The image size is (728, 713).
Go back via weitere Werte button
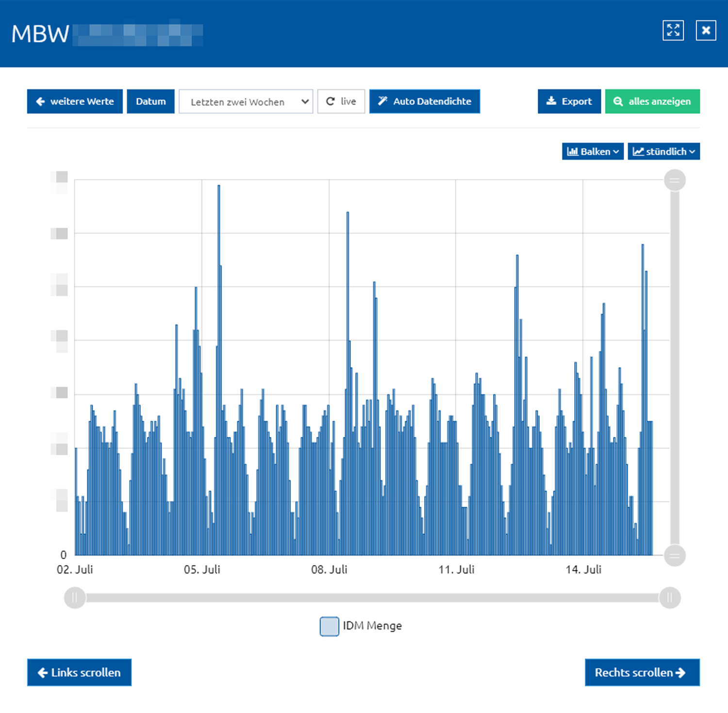pos(75,101)
